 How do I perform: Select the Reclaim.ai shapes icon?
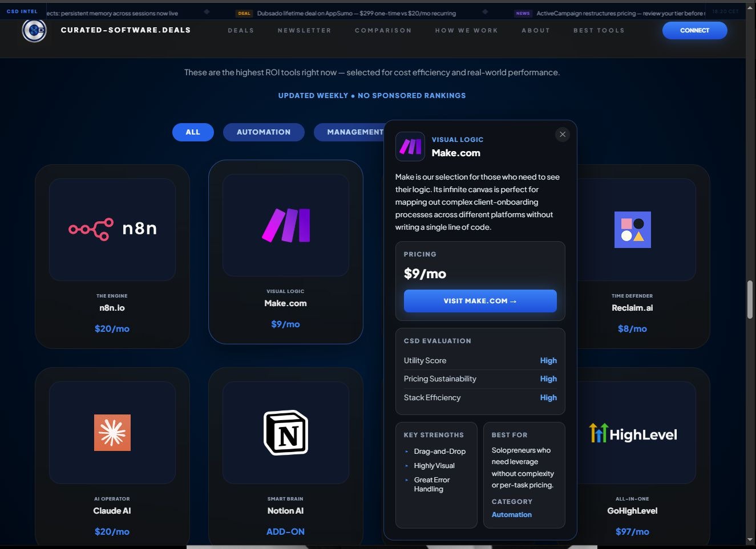[x=632, y=229]
